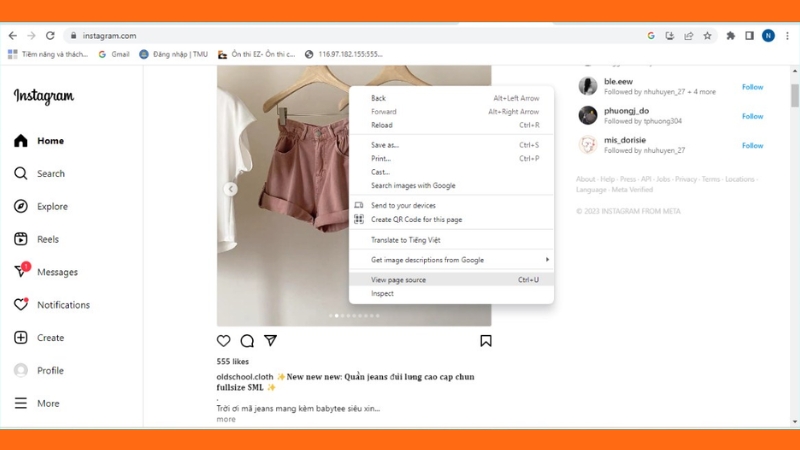The height and width of the screenshot is (450, 800).
Task: Choose Save as... in context menu
Action: click(x=451, y=145)
